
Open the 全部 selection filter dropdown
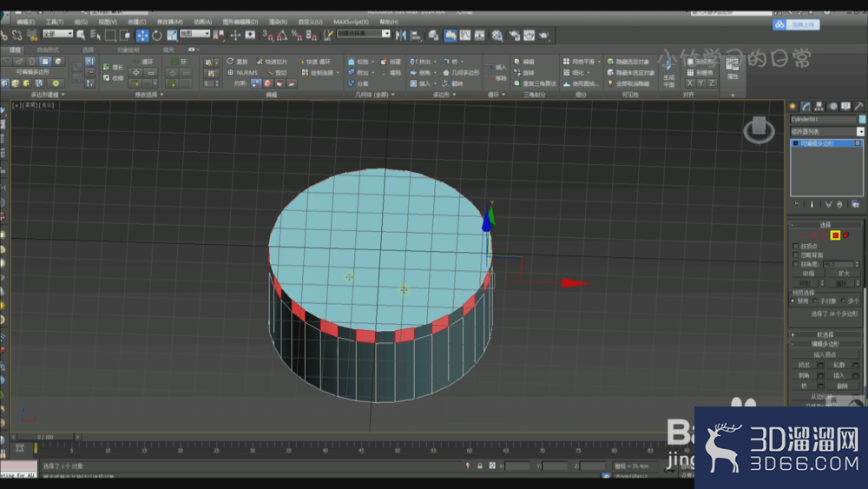[57, 34]
